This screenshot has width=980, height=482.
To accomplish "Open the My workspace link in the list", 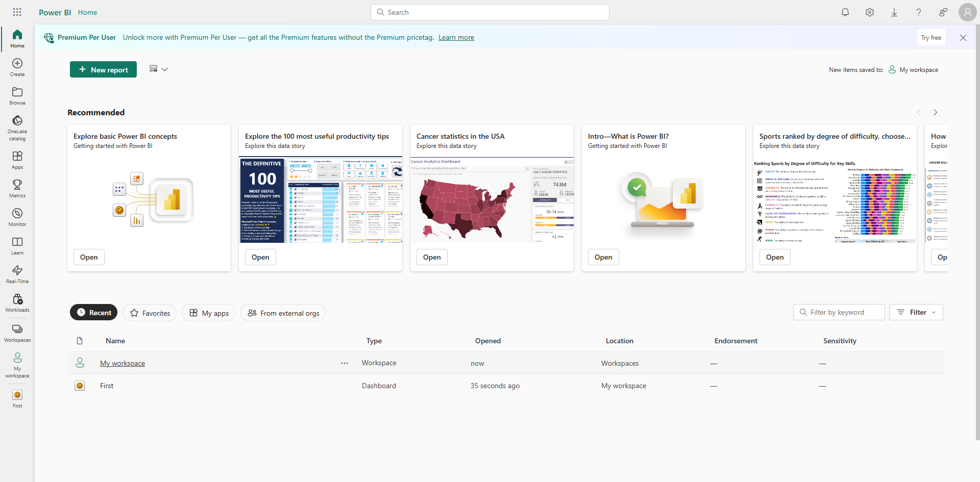I will (x=122, y=363).
